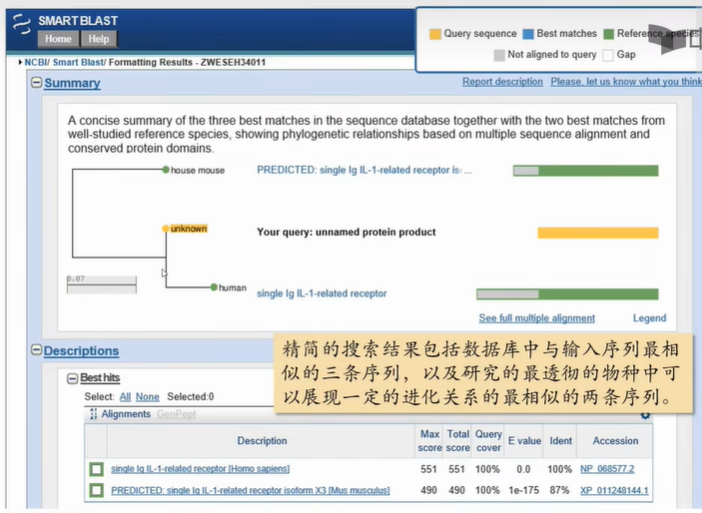Click the breadcrumb arrow before NCBI
This screenshot has width=702, height=513.
tap(20, 62)
